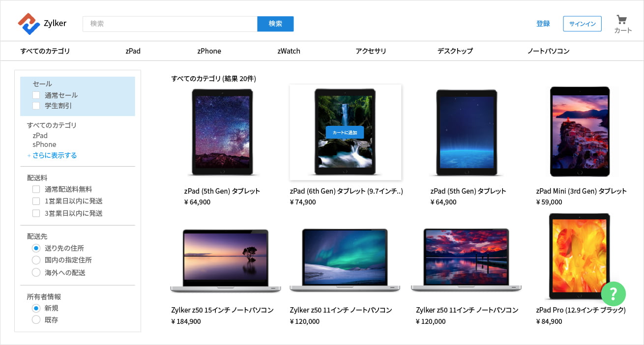Click the blue 検索 search button
This screenshot has height=345, width=644.
pyautogui.click(x=275, y=24)
